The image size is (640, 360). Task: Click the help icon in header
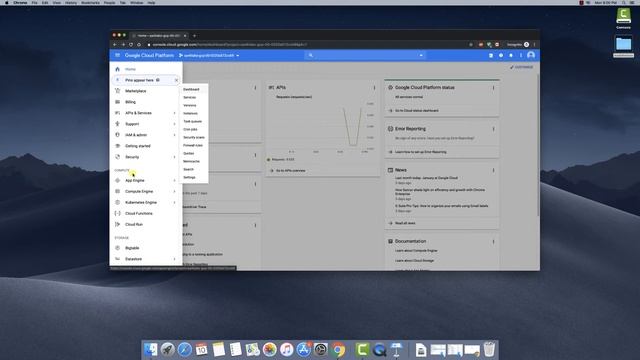501,55
